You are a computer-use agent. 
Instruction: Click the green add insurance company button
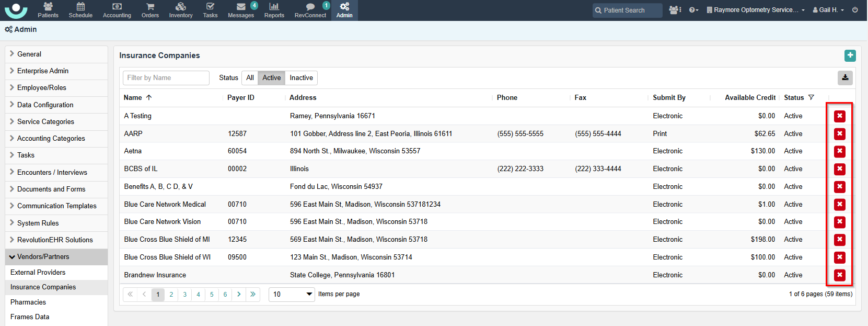(x=850, y=55)
